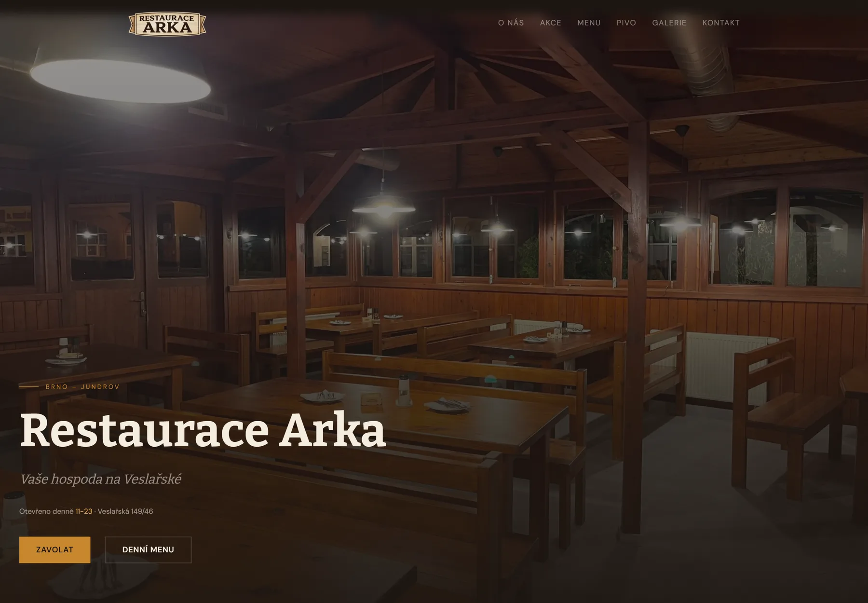This screenshot has width=868, height=603.
Task: Open the GALERIE page link
Action: tap(669, 23)
